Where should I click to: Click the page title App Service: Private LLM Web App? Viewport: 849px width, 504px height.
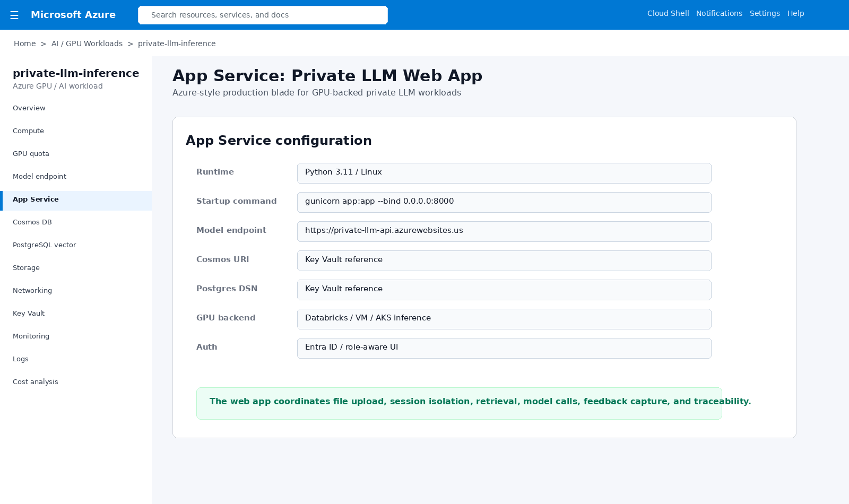(x=327, y=76)
